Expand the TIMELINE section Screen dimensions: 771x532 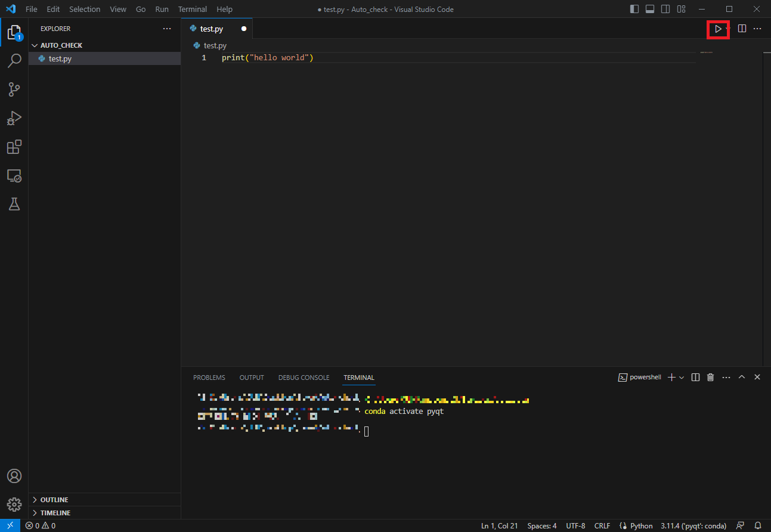[104, 513]
